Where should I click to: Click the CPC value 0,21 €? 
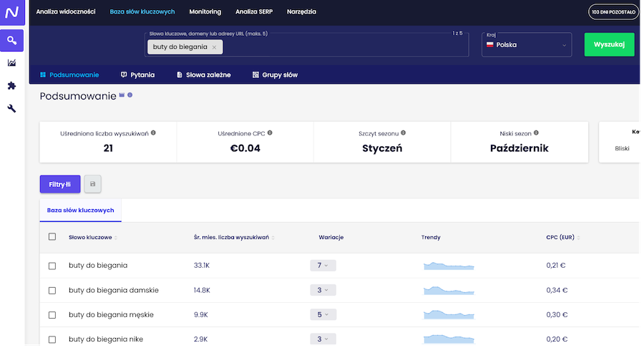pos(556,266)
